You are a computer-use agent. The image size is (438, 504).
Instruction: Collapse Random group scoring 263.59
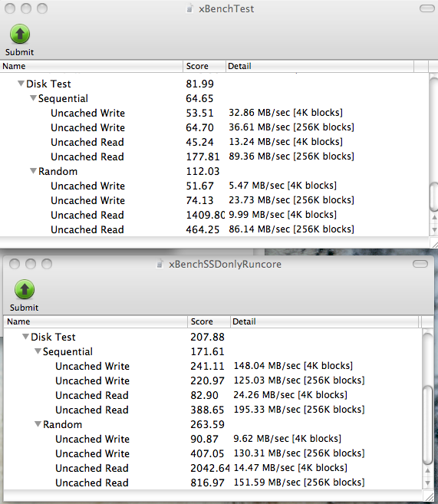point(38,424)
